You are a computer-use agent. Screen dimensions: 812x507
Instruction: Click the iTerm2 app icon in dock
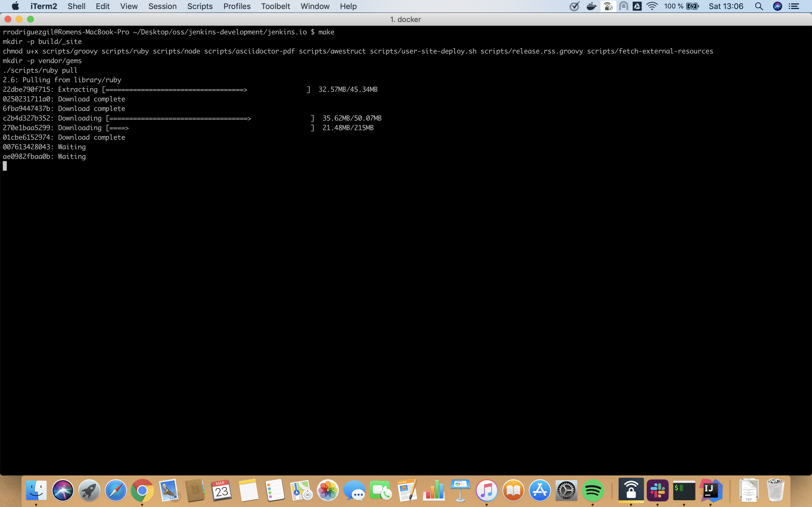click(684, 491)
